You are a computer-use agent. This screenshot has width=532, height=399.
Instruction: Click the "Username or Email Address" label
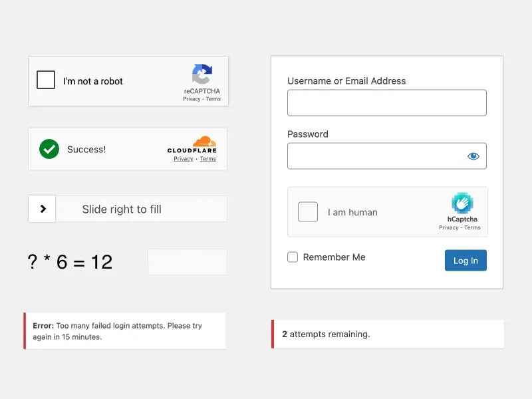346,80
